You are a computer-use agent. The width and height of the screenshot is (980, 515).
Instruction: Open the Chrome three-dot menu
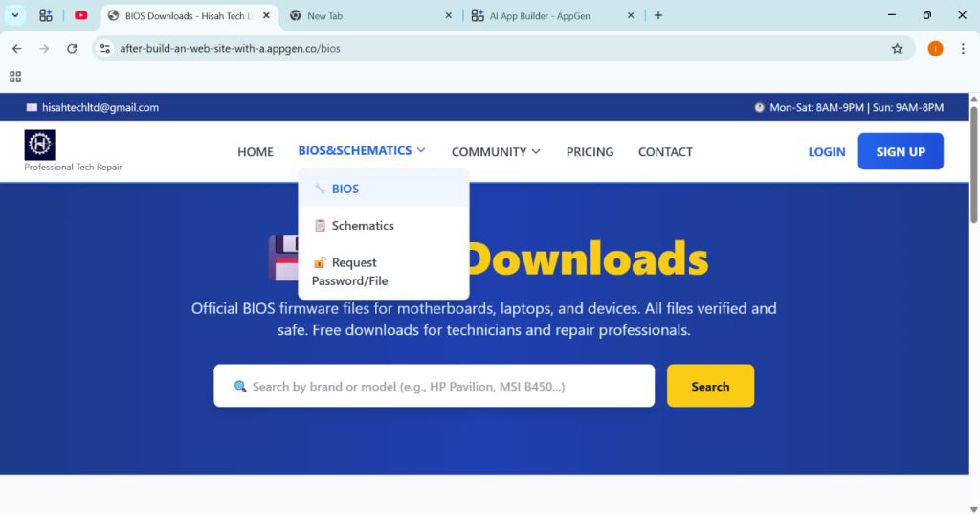(962, 48)
